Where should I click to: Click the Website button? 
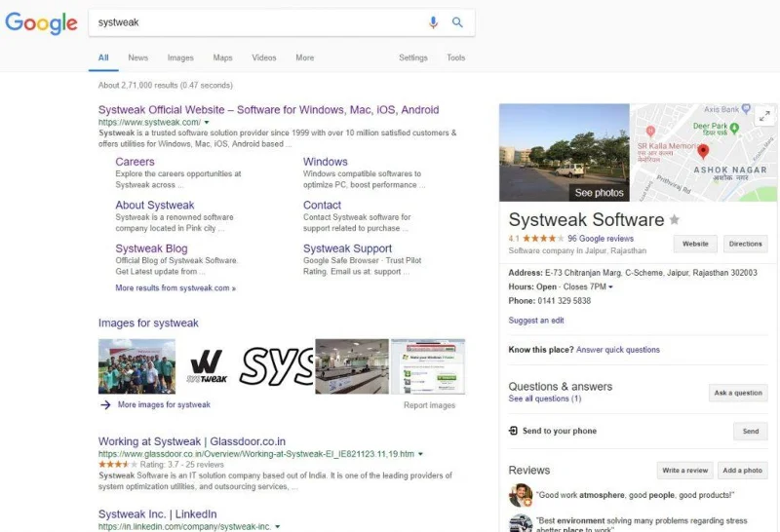695,244
